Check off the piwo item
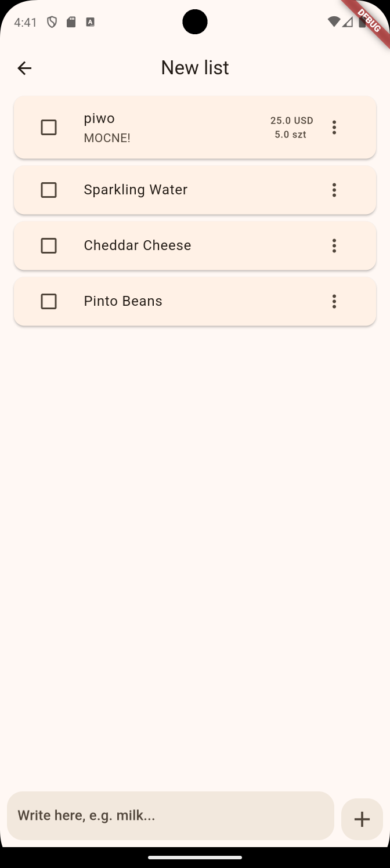The height and width of the screenshot is (868, 390). coord(49,127)
